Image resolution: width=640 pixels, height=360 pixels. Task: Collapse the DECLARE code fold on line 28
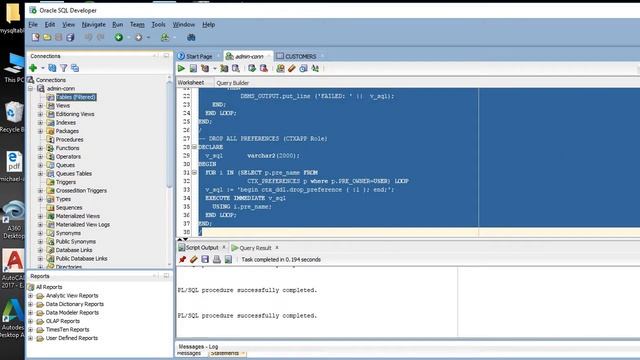tap(194, 147)
